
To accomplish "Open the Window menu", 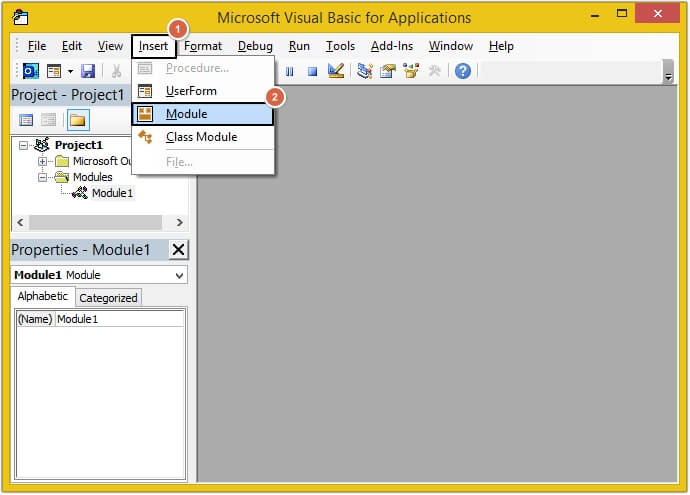I will [x=451, y=46].
